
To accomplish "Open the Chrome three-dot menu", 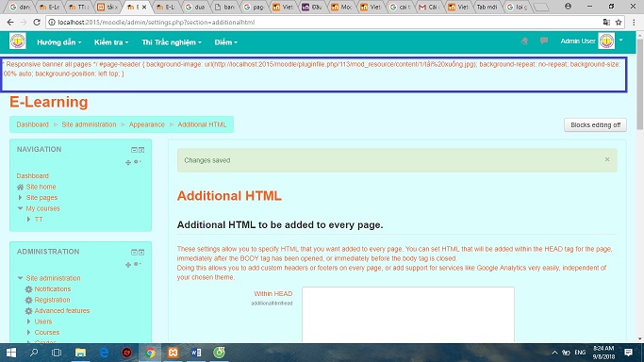I will pyautogui.click(x=635, y=23).
